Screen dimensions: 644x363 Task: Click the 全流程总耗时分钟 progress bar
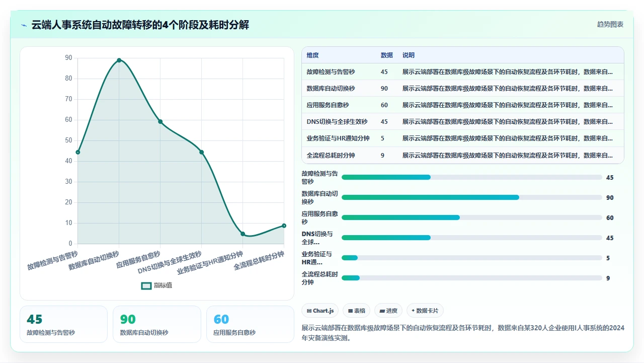pyautogui.click(x=472, y=278)
